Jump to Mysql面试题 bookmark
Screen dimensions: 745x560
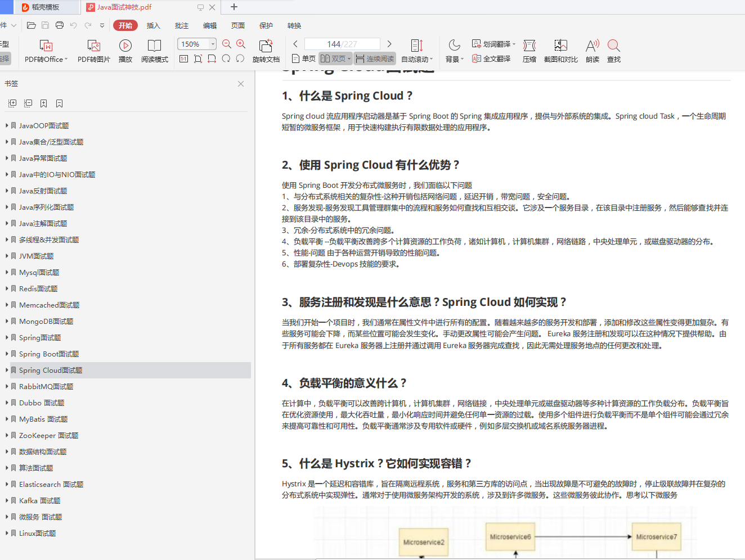[x=39, y=272]
